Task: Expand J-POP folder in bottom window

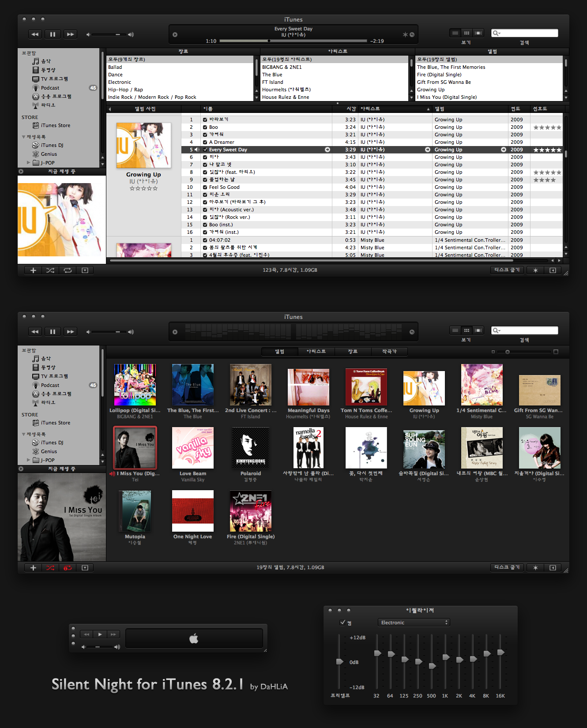Action: pos(29,460)
